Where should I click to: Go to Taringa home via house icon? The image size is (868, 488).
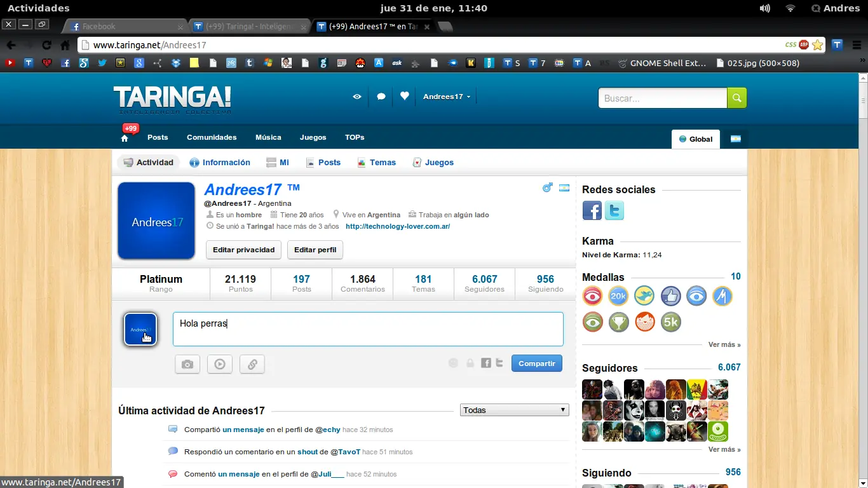[x=125, y=138]
